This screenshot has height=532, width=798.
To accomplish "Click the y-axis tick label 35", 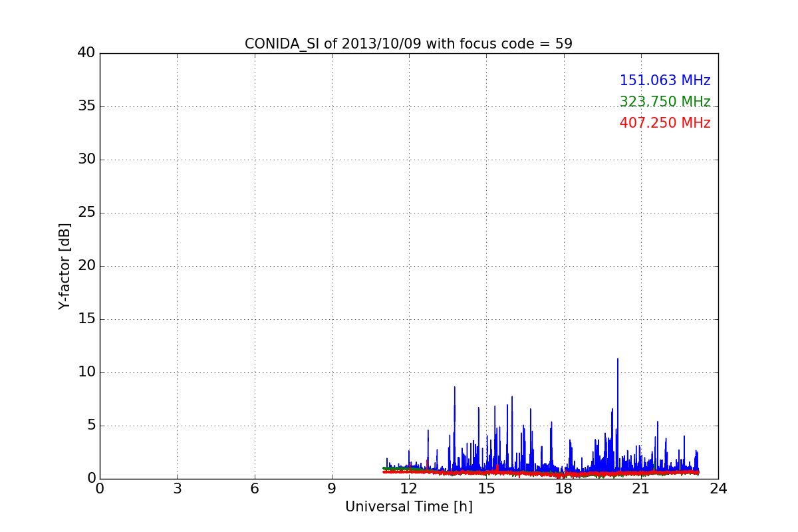I will pos(86,106).
